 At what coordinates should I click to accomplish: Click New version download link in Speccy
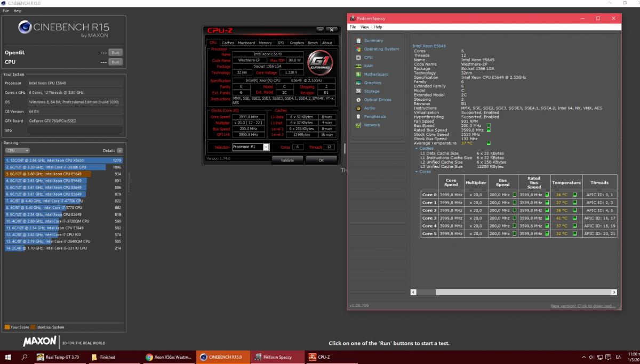(x=583, y=306)
